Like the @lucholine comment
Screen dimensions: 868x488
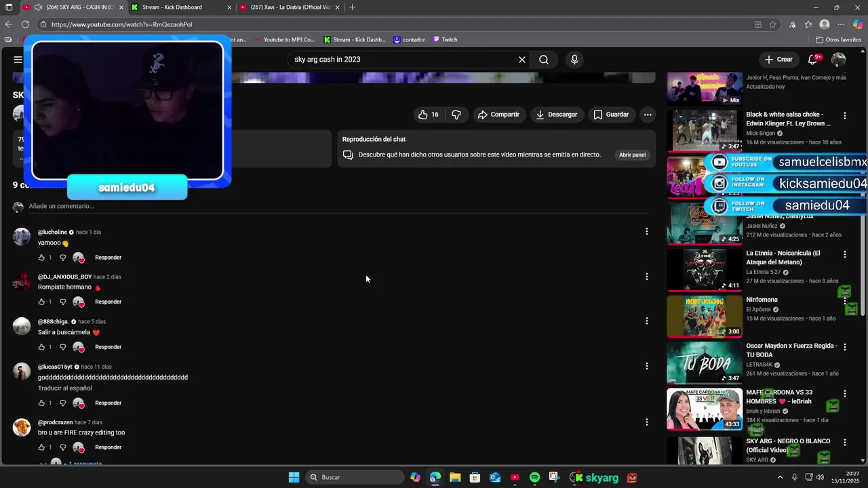[41, 258]
